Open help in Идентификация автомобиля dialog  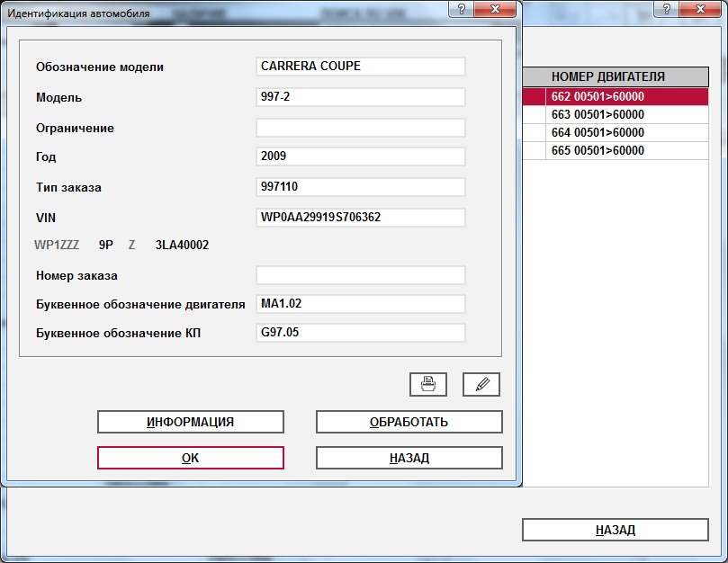[462, 9]
